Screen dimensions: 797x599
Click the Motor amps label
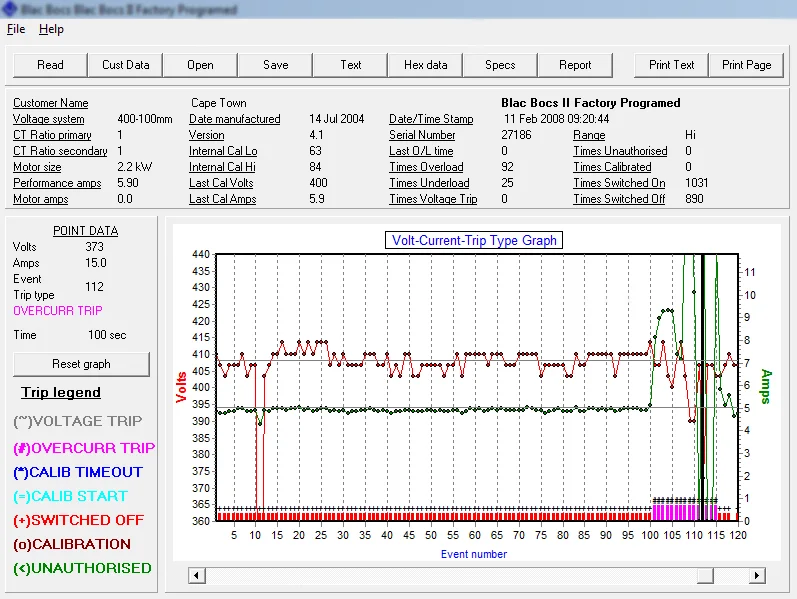(x=41, y=199)
